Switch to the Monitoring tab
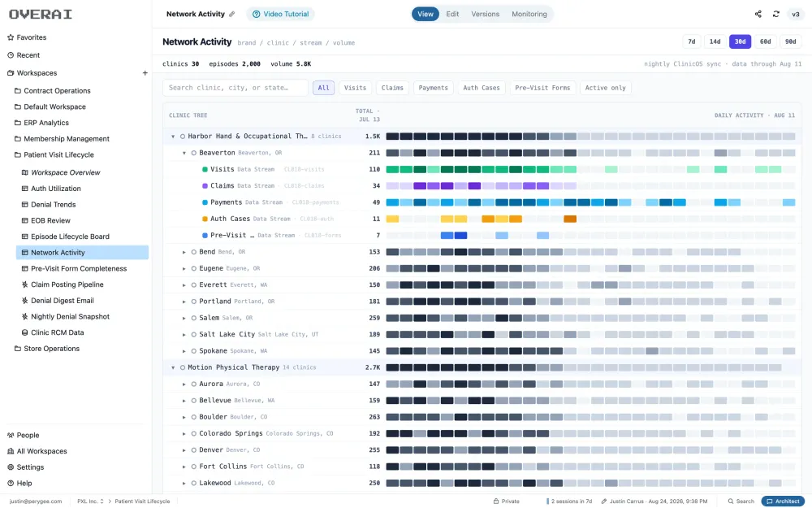The width and height of the screenshot is (812, 508). tap(529, 14)
